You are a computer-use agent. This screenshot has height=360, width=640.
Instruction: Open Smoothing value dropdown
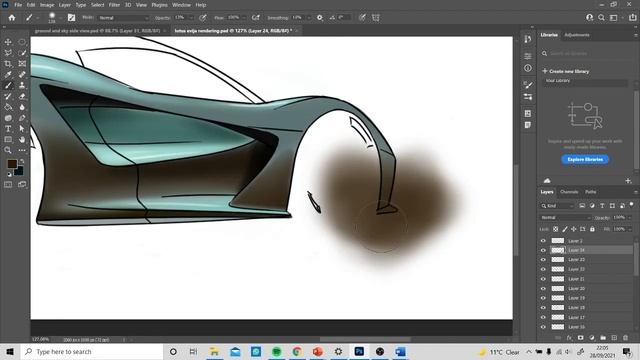[308, 18]
